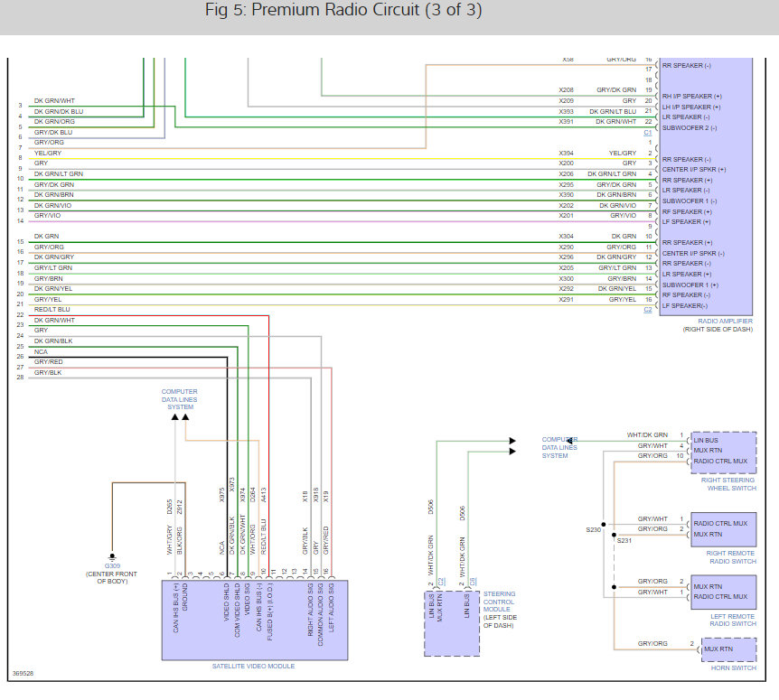Click the diagram number 369528
Screen dimensions: 779x700
(x=23, y=673)
